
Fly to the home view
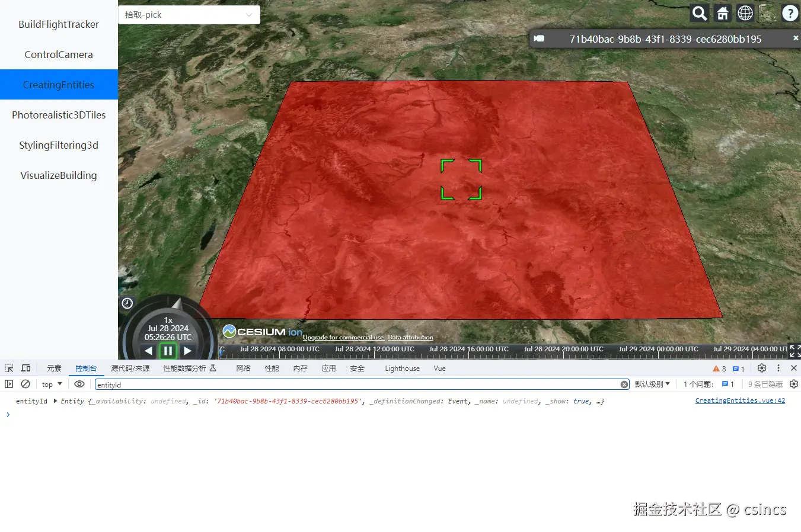pos(722,13)
